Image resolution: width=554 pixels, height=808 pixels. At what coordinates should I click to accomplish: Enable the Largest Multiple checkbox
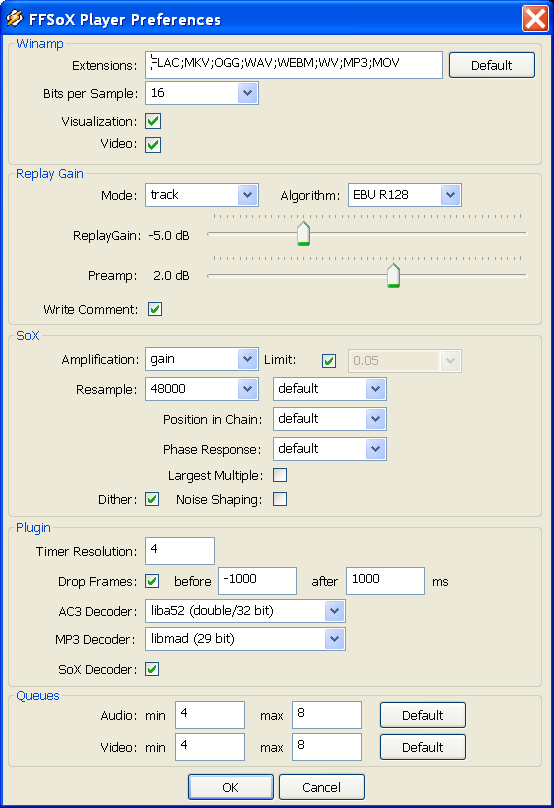click(280, 475)
